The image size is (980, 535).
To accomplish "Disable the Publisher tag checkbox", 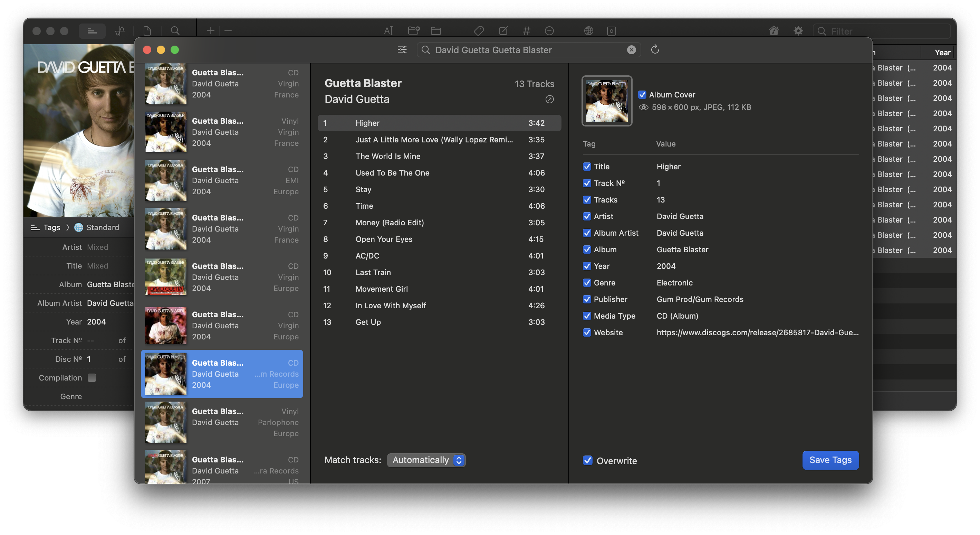I will click(x=587, y=299).
